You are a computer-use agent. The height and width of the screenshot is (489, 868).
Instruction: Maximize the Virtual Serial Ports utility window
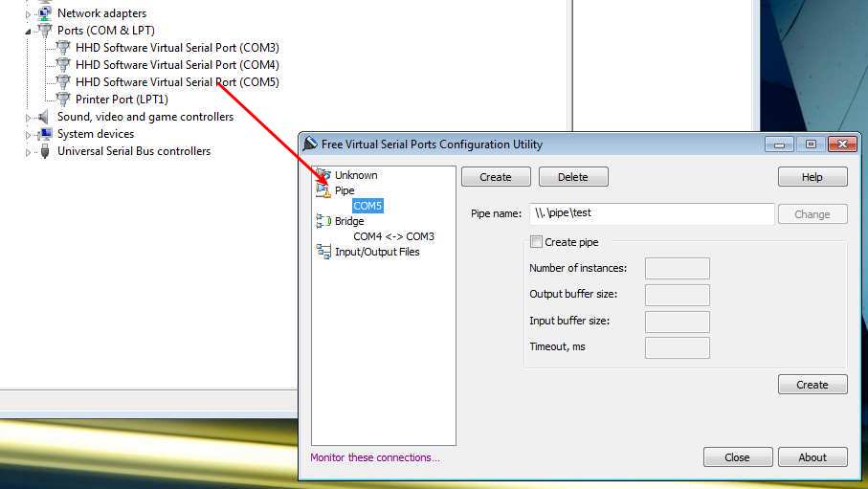(811, 144)
